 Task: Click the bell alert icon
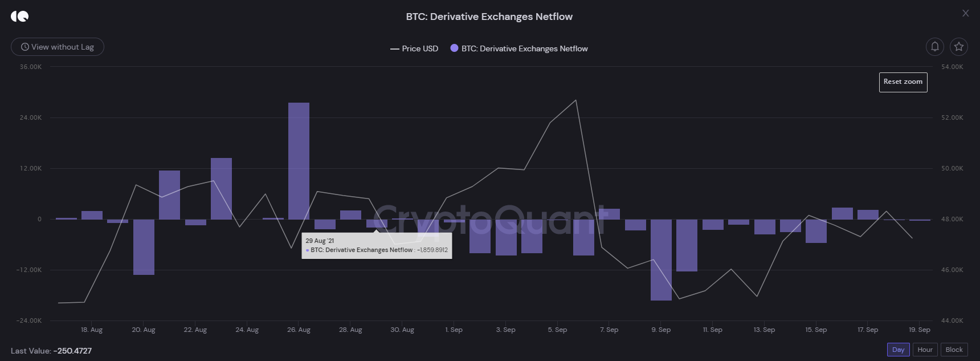[935, 47]
